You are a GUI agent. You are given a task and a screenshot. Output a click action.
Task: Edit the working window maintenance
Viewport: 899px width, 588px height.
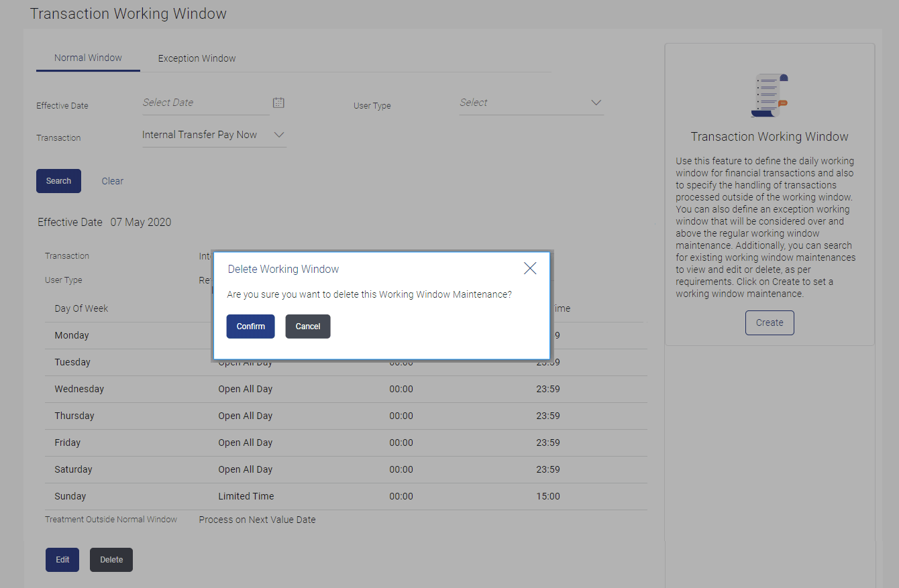(x=62, y=560)
